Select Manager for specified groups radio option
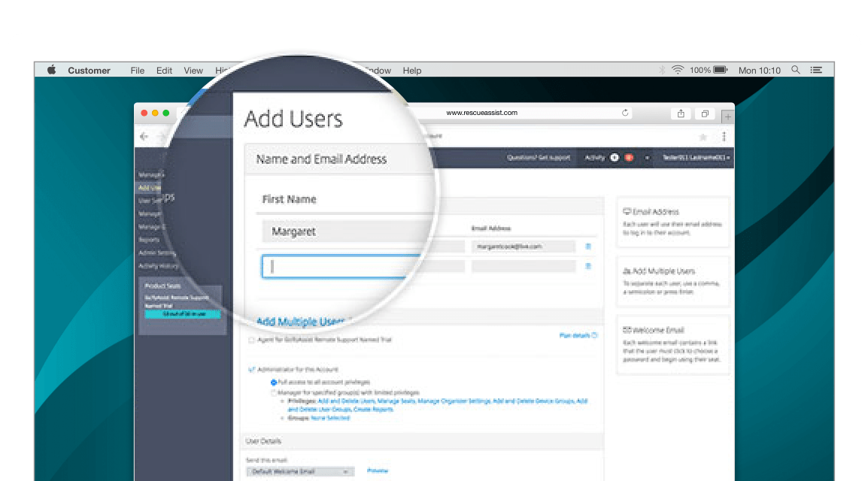This screenshot has height=481, width=868. click(274, 392)
